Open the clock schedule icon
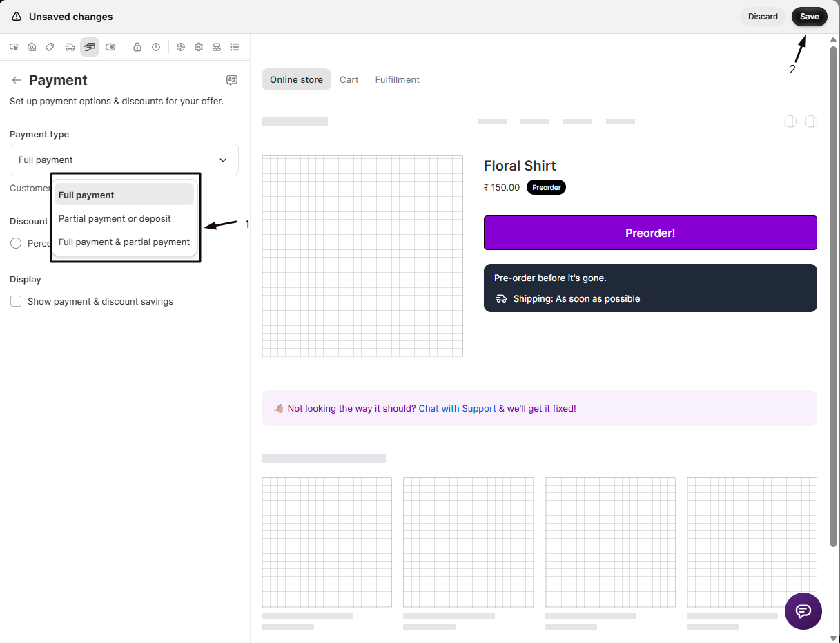This screenshot has width=840, height=643. pyautogui.click(x=156, y=47)
